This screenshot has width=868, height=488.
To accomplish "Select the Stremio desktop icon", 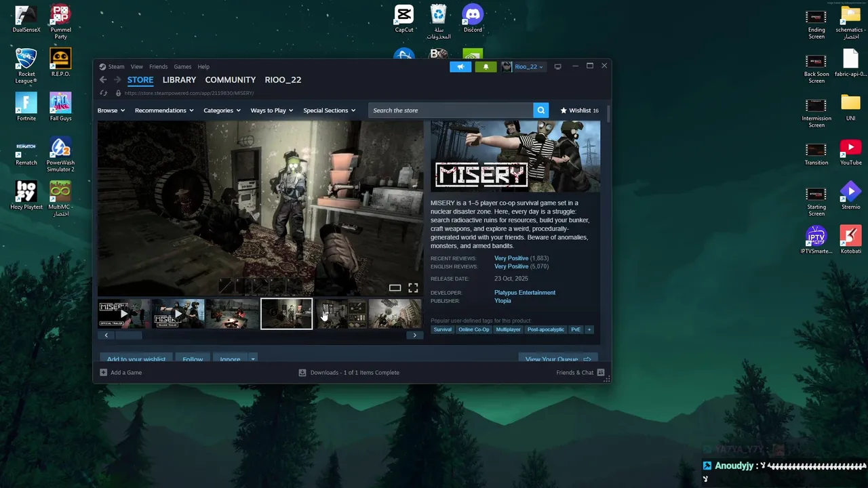I will [x=850, y=195].
